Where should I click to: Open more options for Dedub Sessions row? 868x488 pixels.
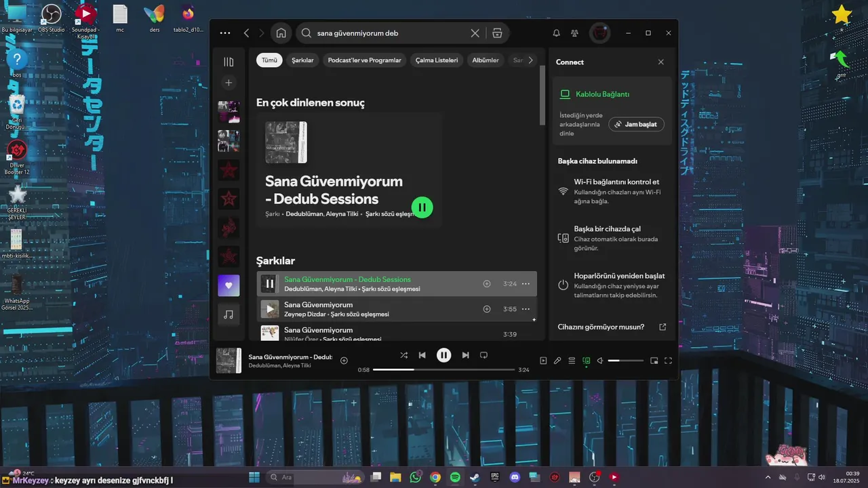(526, 284)
